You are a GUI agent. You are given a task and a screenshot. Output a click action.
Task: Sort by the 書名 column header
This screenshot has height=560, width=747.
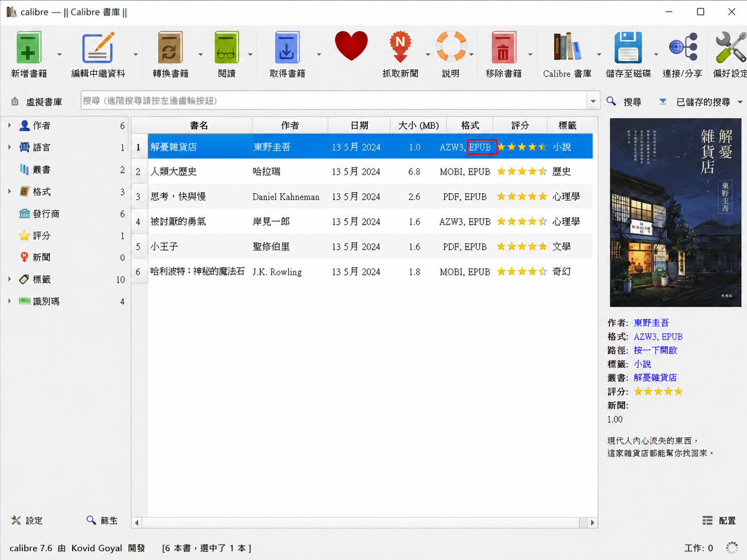pos(199,125)
